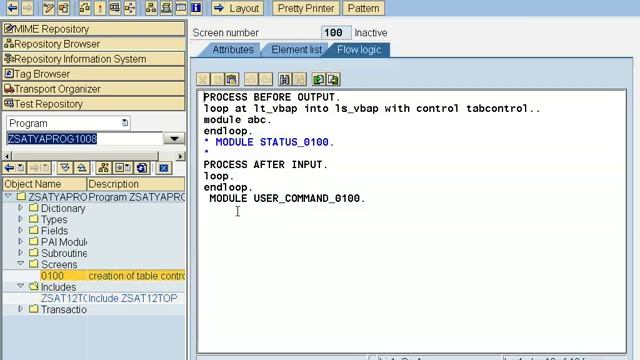Open the Repository Browser panel
This screenshot has width=640, height=360.
click(93, 44)
